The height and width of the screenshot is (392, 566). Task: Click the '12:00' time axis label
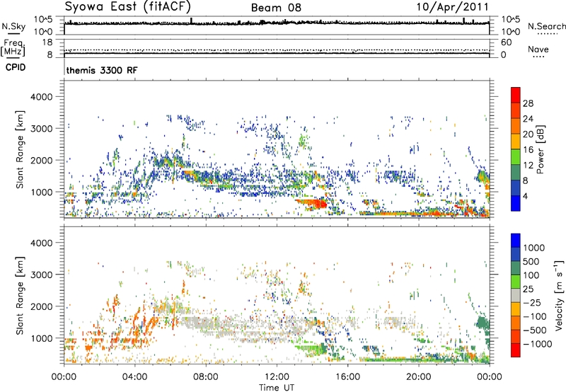tap(277, 377)
